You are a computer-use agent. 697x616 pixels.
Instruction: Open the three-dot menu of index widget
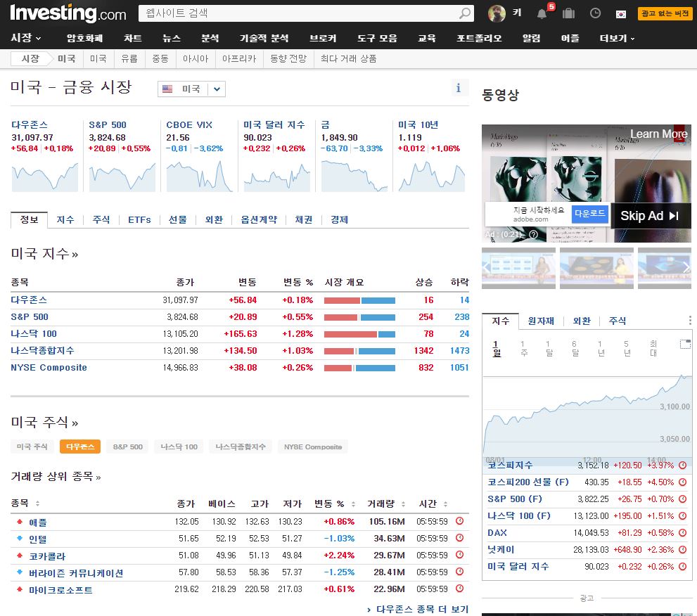690,321
